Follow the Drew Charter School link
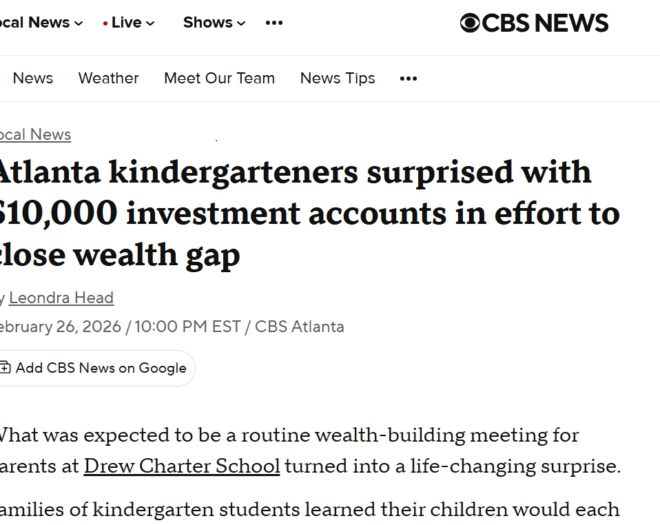The height and width of the screenshot is (525, 660). 182,466
